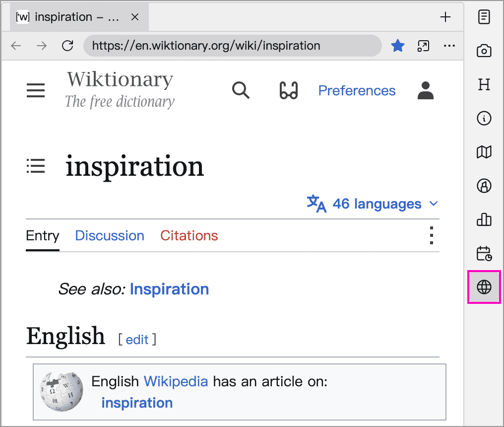Expand the 46 languages dropdown
The height and width of the screenshot is (427, 504).
pyautogui.click(x=372, y=204)
